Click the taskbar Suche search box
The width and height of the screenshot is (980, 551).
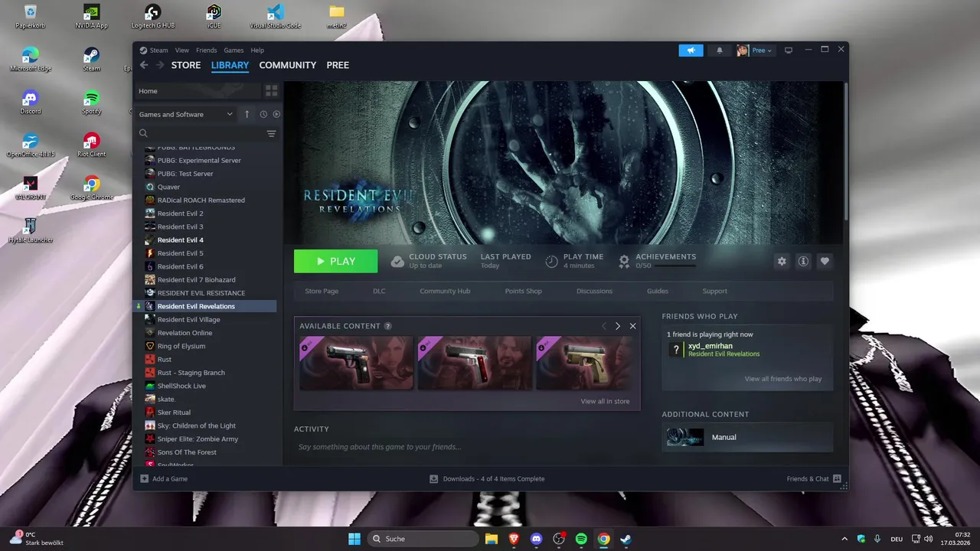pyautogui.click(x=423, y=539)
